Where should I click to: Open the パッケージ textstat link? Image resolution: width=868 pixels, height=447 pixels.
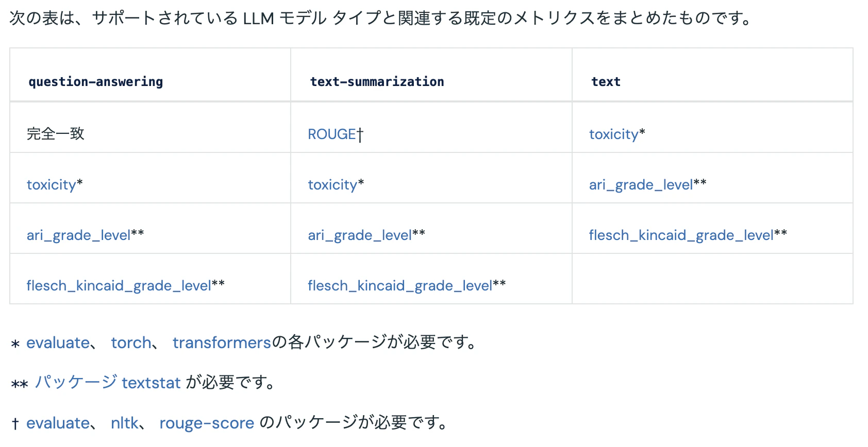108,382
